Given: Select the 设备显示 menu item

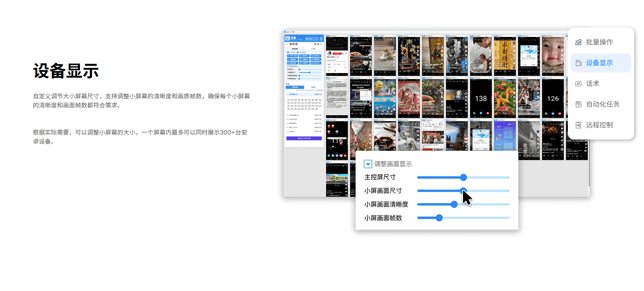Looking at the screenshot, I should (x=601, y=63).
